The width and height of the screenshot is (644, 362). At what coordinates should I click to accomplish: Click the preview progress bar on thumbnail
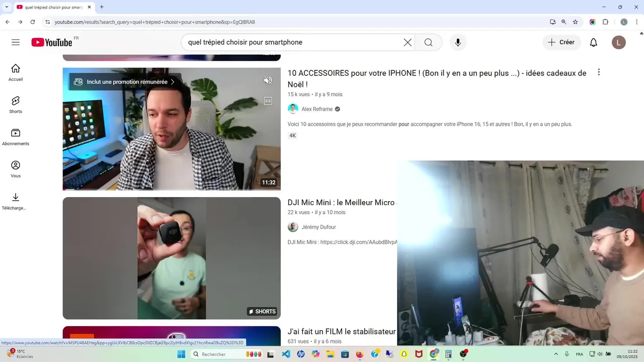(172, 190)
